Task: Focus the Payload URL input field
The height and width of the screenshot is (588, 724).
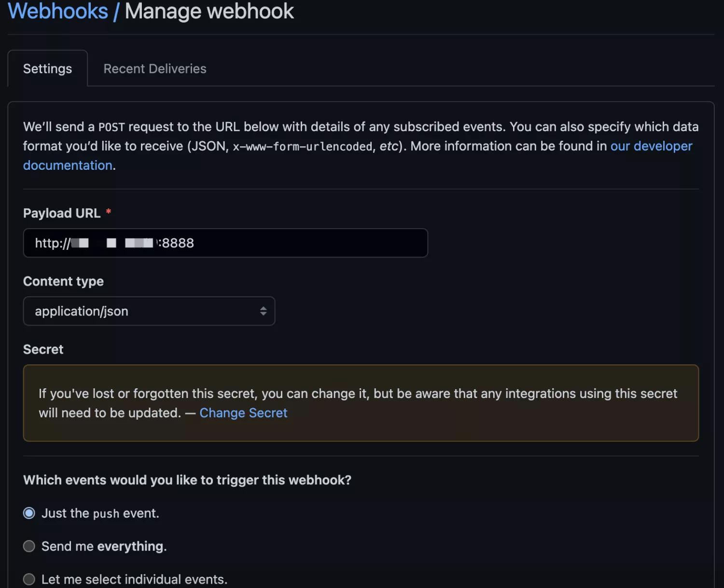Action: (290, 243)
